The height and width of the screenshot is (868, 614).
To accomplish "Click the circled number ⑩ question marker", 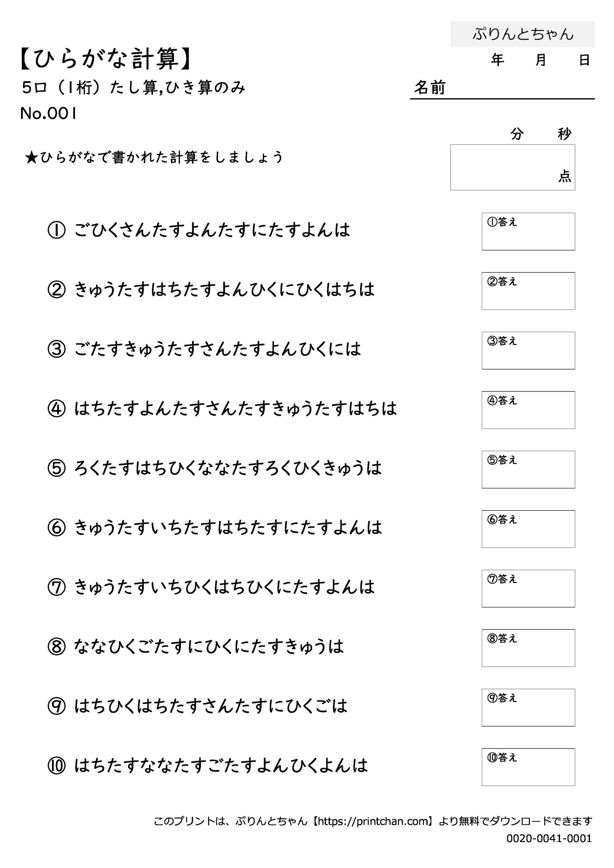I will (x=57, y=766).
